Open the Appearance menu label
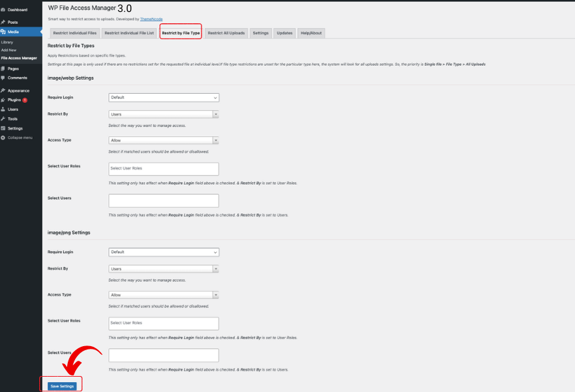 19,90
